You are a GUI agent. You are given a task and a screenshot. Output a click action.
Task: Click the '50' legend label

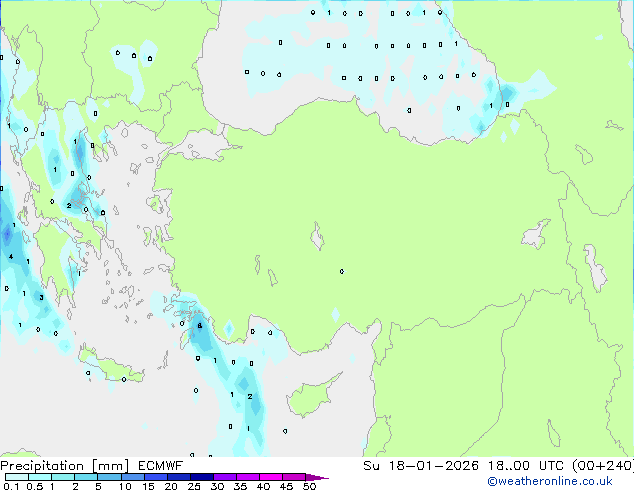[x=310, y=486]
